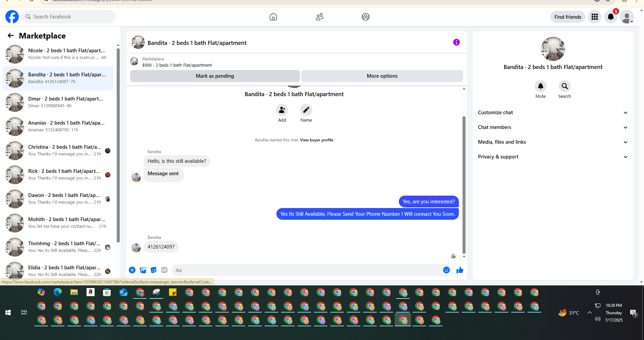Image resolution: width=644 pixels, height=340 pixels.
Task: Click the Facebook logo
Action: 12,17
